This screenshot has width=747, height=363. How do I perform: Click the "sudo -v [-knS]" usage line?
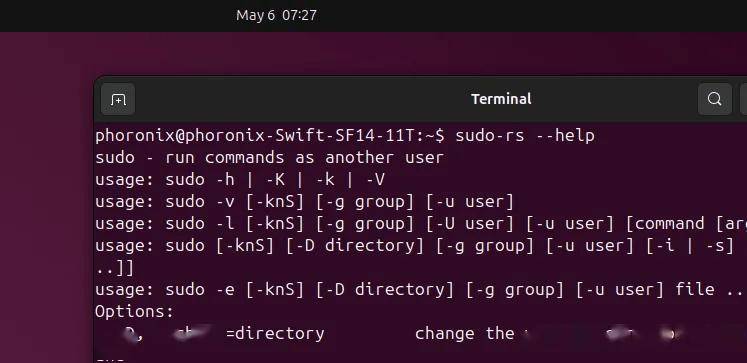point(305,202)
